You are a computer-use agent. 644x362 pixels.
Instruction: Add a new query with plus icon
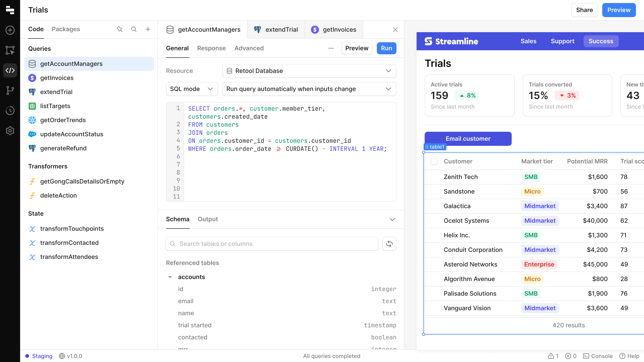(x=148, y=29)
